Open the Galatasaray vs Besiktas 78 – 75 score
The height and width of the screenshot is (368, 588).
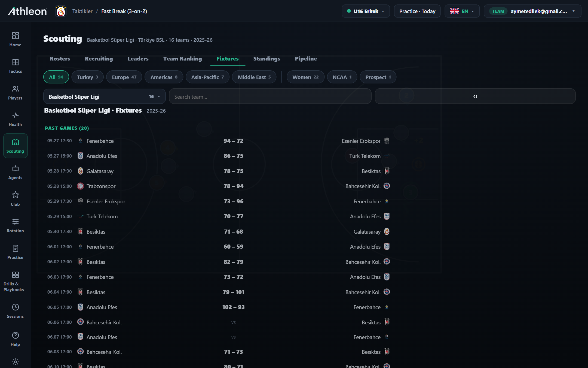233,171
